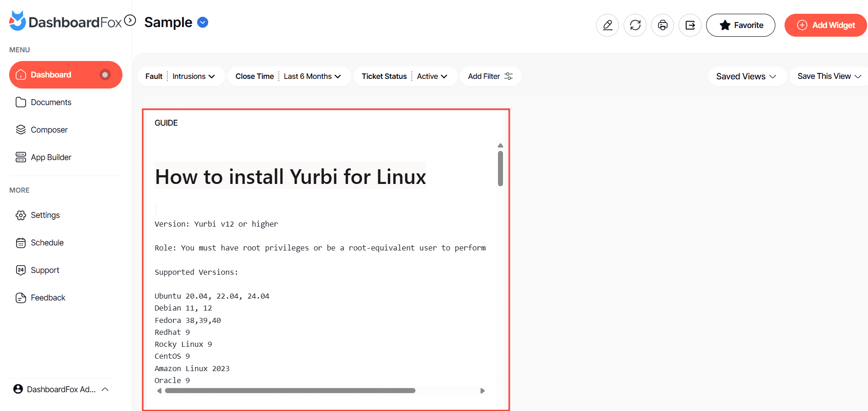Click Save This View
The width and height of the screenshot is (868, 411).
pyautogui.click(x=829, y=76)
